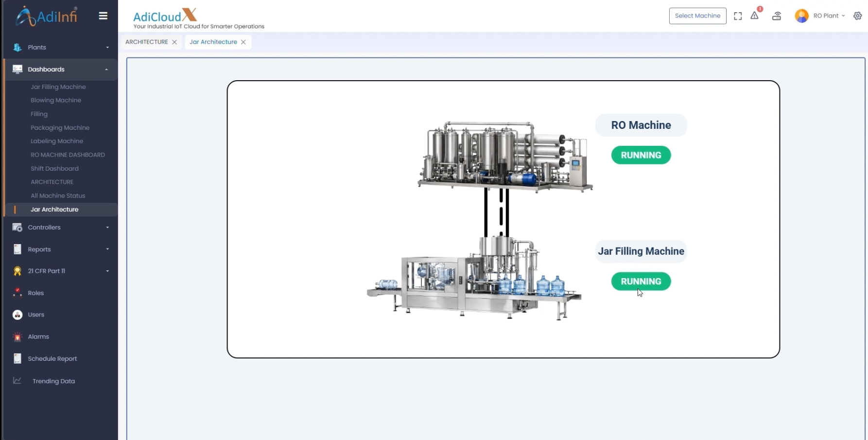This screenshot has width=868, height=440.
Task: Open Blowing Machine dashboard
Action: click(55, 100)
